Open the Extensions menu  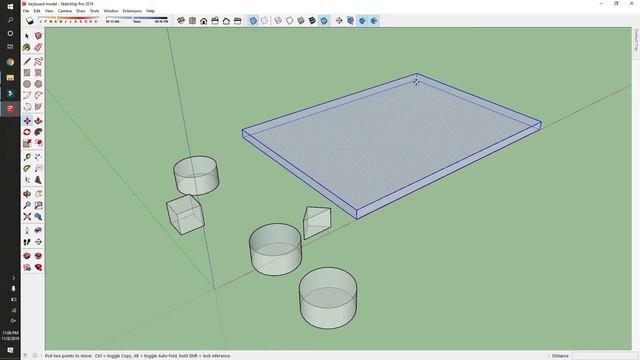132,11
